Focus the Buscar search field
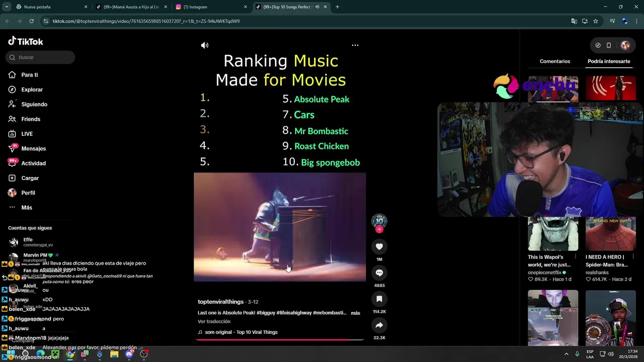 [40, 57]
